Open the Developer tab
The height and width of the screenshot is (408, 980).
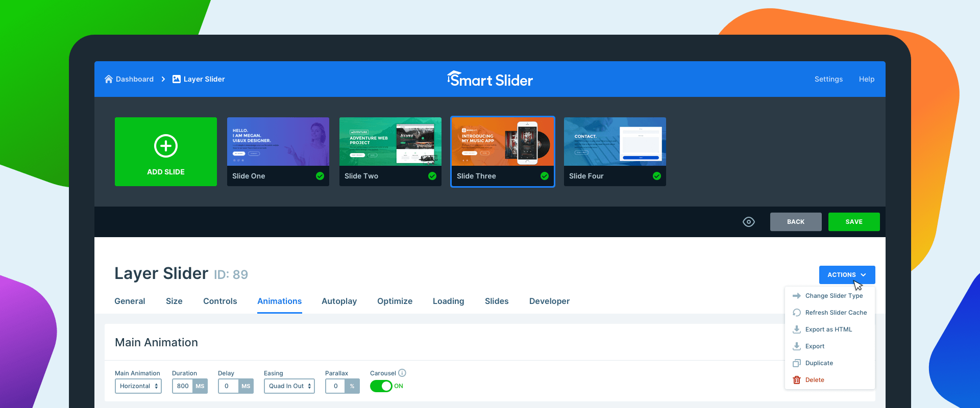click(x=550, y=301)
